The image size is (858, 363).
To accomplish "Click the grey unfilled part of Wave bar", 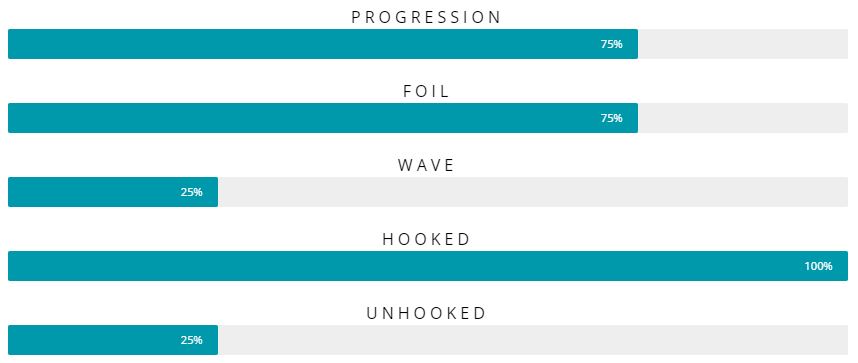I will click(x=533, y=192).
